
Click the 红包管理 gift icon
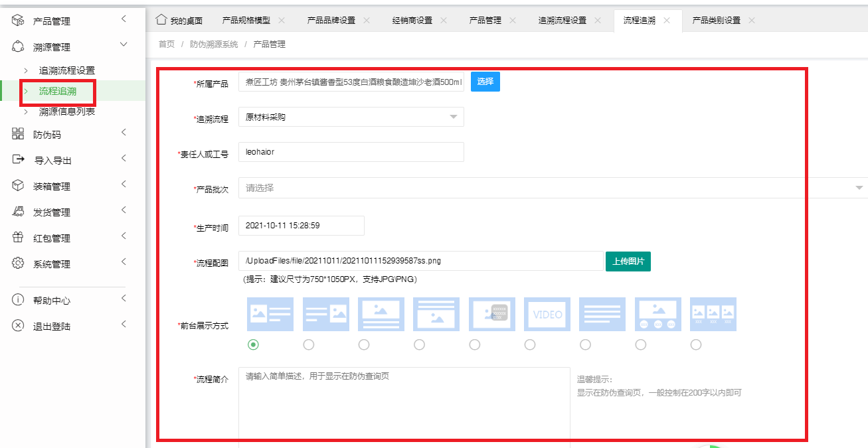pos(18,238)
